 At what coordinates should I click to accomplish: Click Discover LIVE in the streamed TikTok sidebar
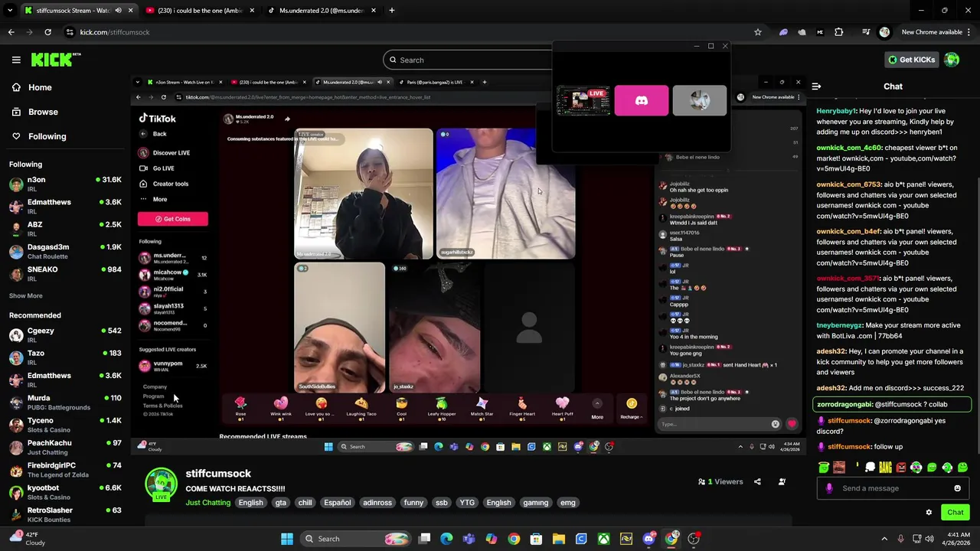(165, 153)
